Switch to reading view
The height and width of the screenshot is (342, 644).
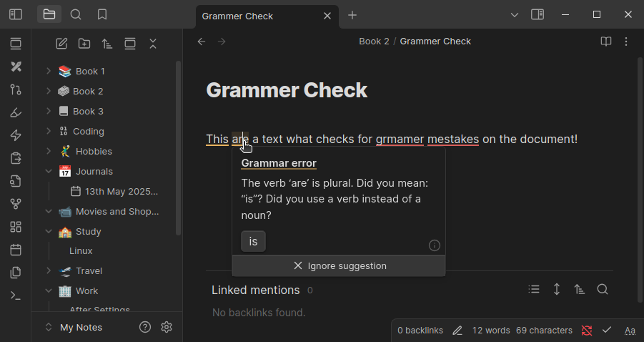pos(605,41)
